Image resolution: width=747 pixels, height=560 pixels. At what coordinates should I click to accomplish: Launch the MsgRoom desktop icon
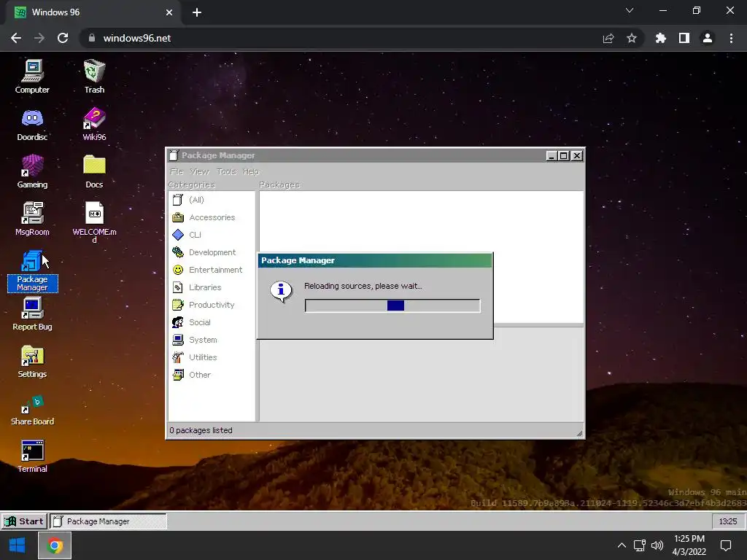(32, 219)
